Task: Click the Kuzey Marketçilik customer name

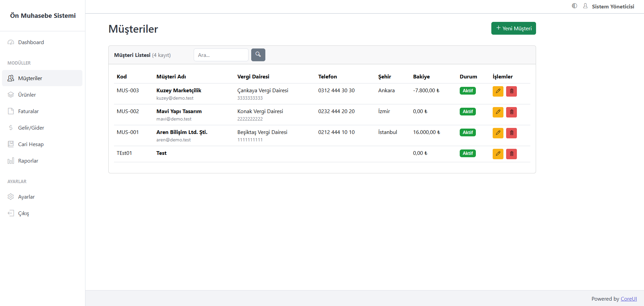Action: (x=179, y=90)
